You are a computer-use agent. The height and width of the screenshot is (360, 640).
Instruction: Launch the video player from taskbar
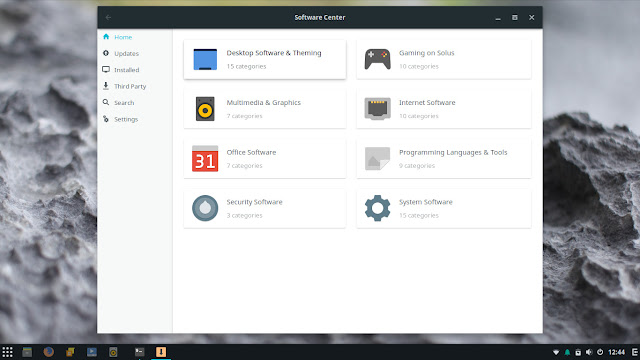point(92,352)
